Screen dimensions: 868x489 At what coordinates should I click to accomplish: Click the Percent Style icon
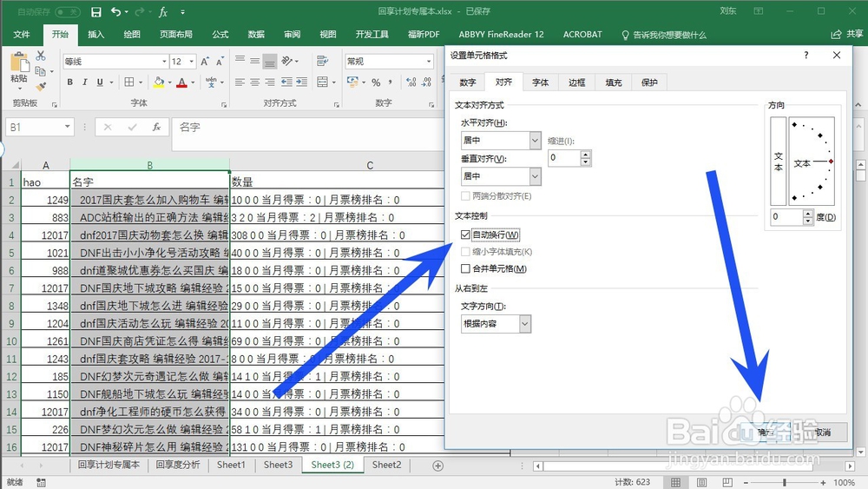[x=376, y=82]
